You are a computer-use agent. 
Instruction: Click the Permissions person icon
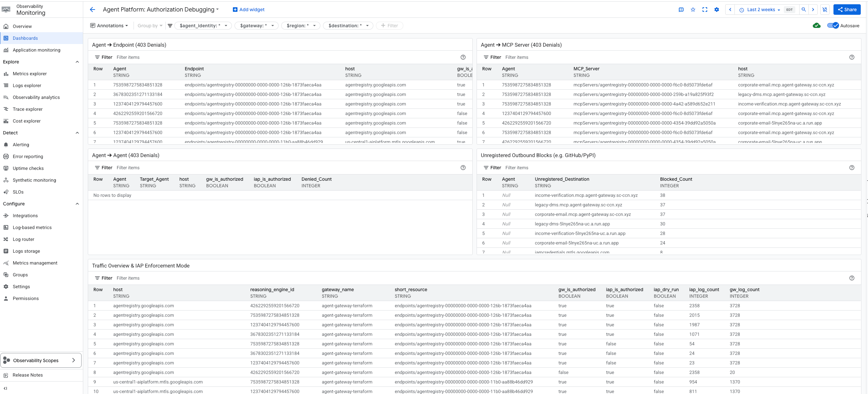(6, 298)
